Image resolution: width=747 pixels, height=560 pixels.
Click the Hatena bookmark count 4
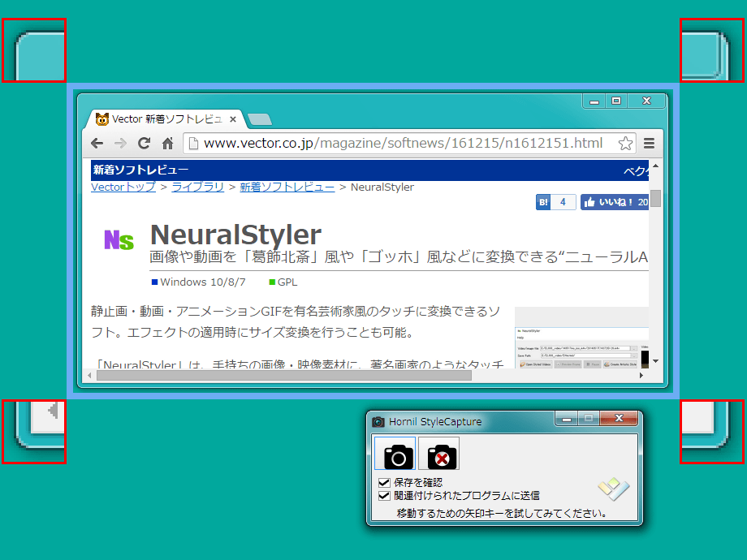[x=563, y=202]
